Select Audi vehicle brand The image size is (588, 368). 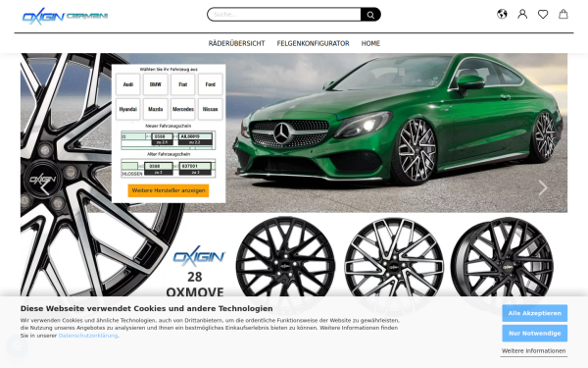(x=127, y=84)
